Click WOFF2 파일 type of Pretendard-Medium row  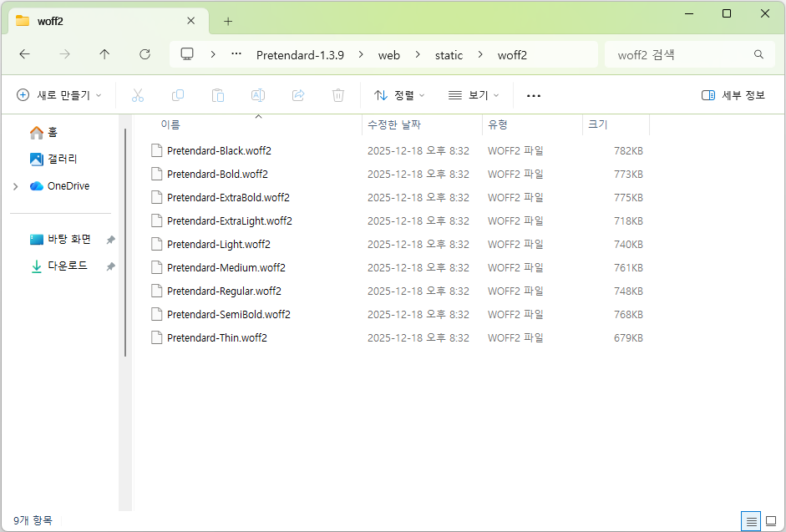coord(516,268)
